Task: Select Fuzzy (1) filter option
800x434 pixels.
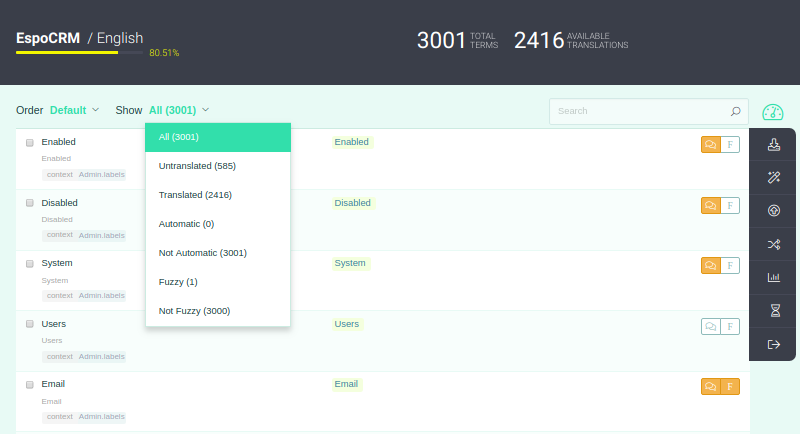Action: pyautogui.click(x=218, y=282)
